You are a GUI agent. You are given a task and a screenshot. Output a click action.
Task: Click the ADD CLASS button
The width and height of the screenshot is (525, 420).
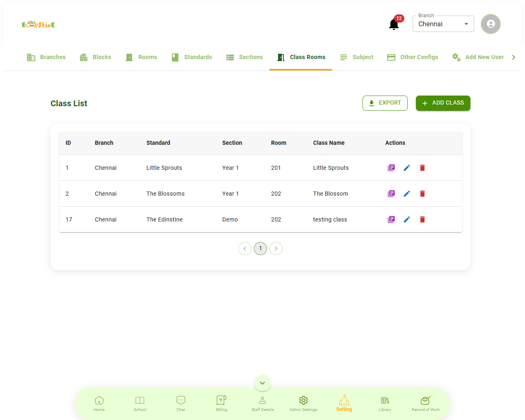pyautogui.click(x=443, y=103)
